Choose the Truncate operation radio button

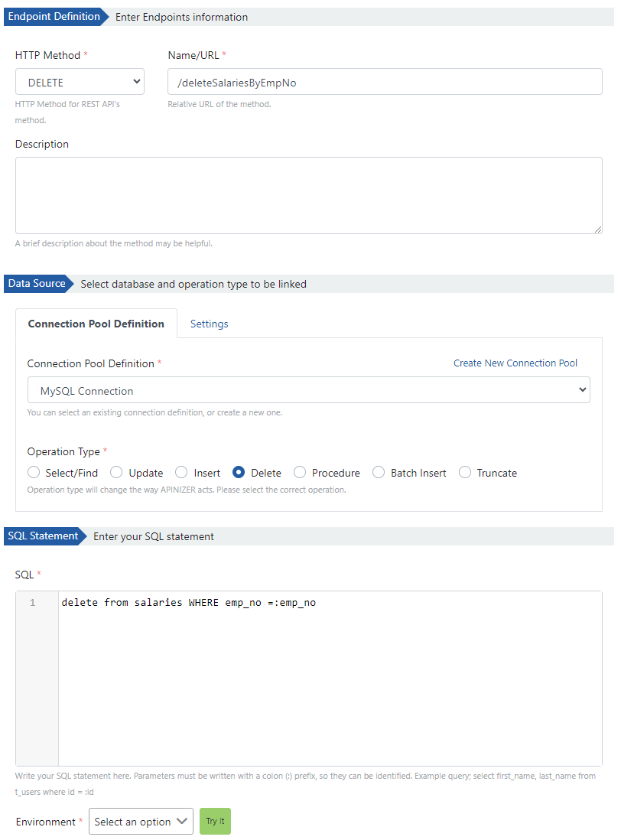pos(465,473)
